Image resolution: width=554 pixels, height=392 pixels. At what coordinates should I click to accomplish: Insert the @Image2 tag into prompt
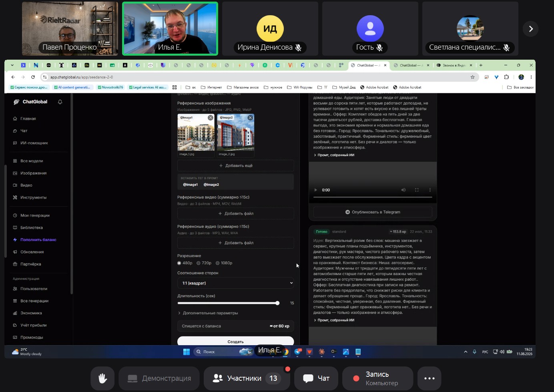tap(211, 185)
